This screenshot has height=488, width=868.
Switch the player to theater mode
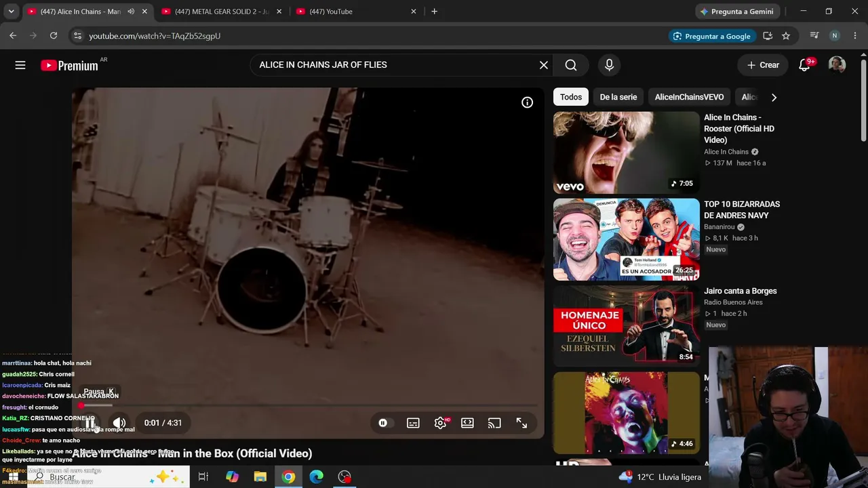(467, 423)
